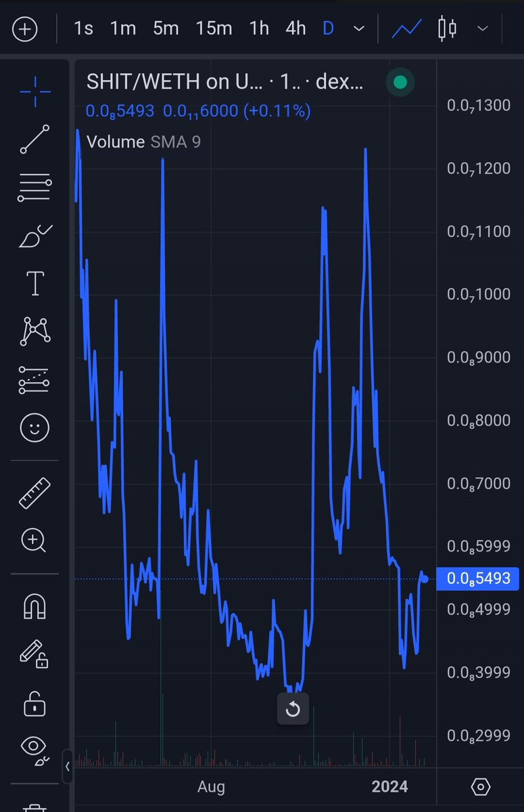Toggle stay in drawing mode
This screenshot has width=524, height=812.
pos(34,654)
